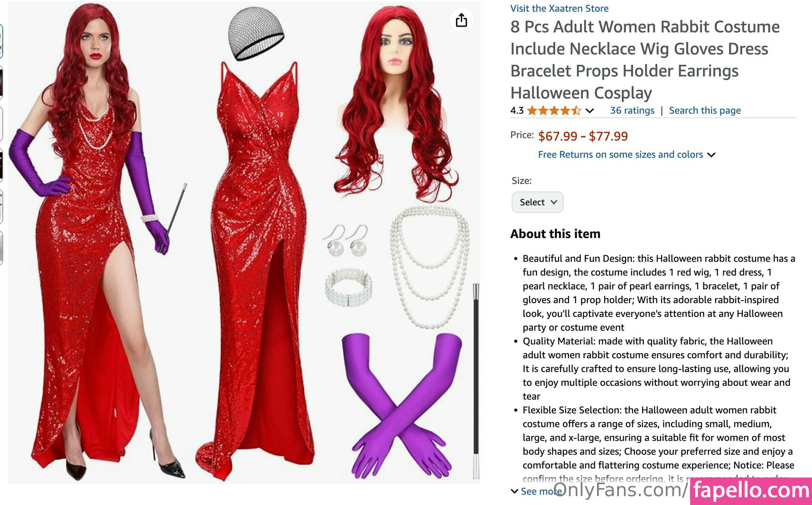Click the price range $67.99 - $77.99
Image resolution: width=812 pixels, height=505 pixels.
pos(583,136)
